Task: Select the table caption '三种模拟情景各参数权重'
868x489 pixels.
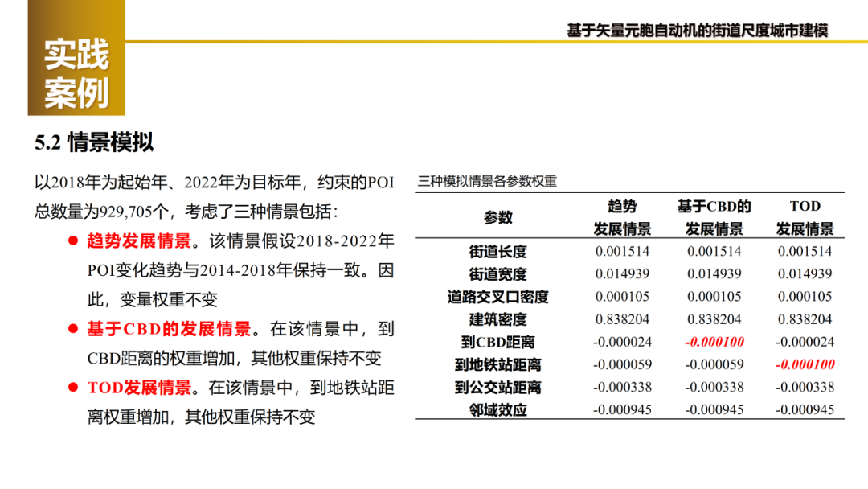Action: point(487,181)
